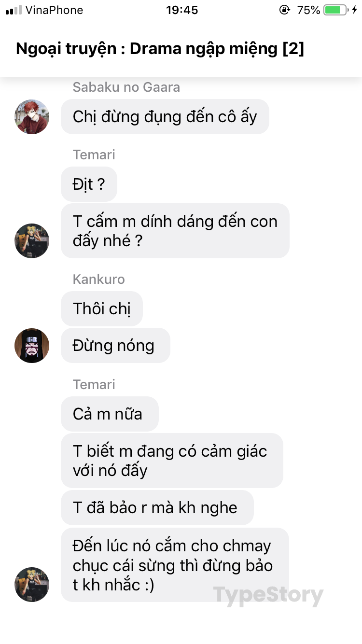Tap the 'Cả m nữa' message bubble
Screen dimensions: 362x644
110,414
